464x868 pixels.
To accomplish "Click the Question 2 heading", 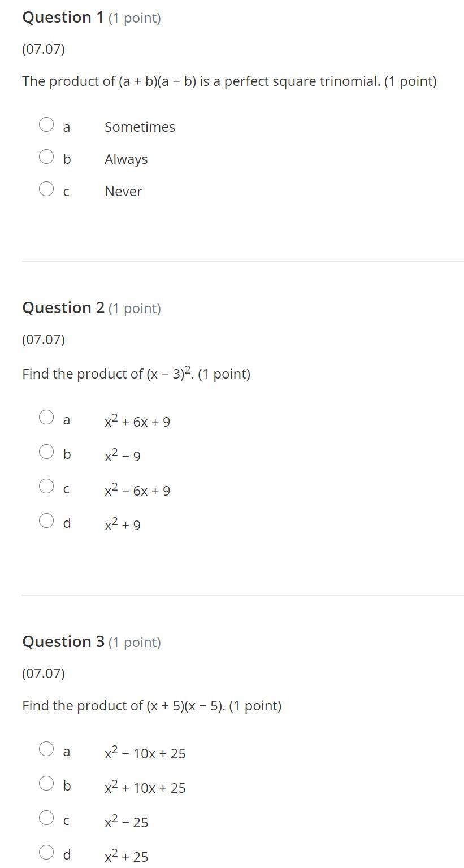I will (63, 308).
